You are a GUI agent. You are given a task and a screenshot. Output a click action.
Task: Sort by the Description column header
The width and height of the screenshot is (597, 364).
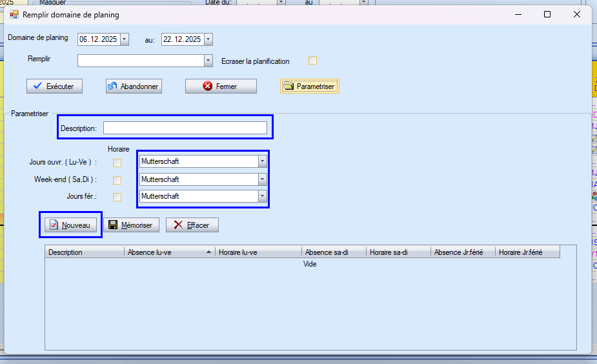(85, 252)
